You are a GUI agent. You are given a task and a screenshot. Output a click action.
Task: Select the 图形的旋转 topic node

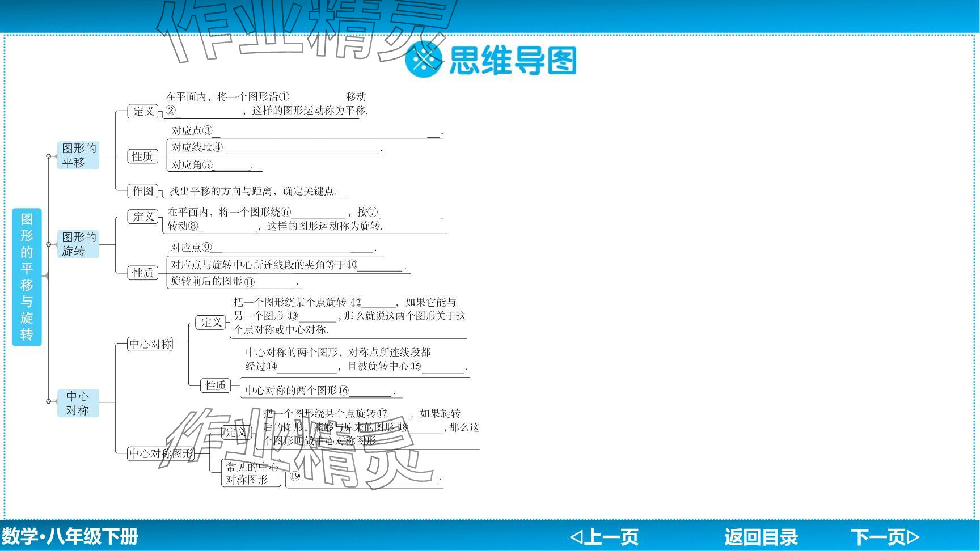(78, 244)
